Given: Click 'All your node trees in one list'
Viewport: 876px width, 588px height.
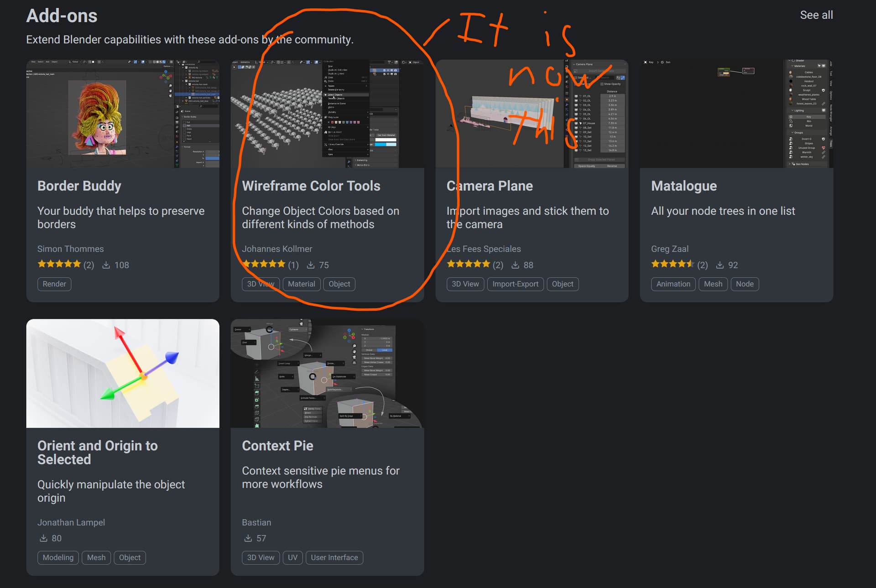Looking at the screenshot, I should pyautogui.click(x=723, y=211).
